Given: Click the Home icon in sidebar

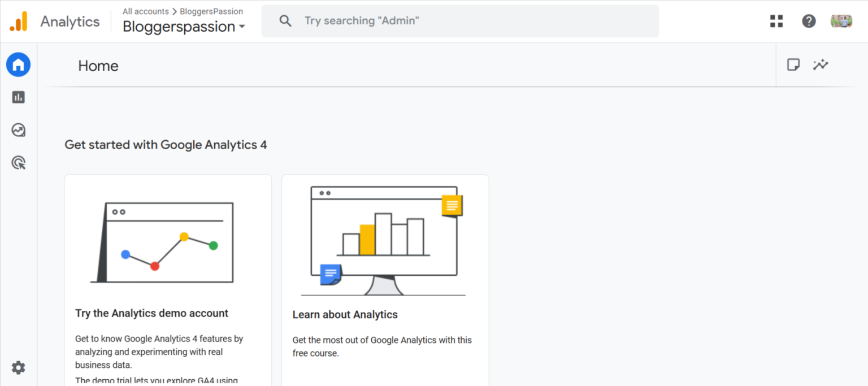Looking at the screenshot, I should pos(18,66).
